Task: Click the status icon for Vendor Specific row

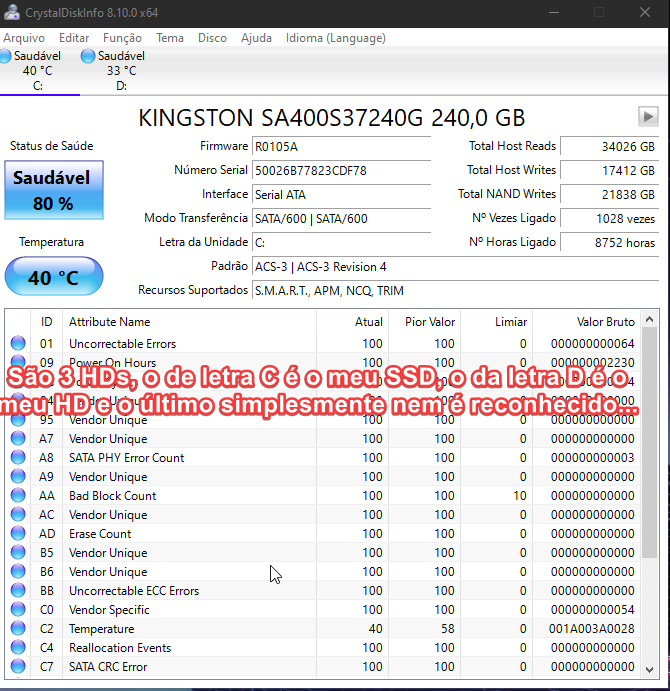Action: [x=18, y=609]
